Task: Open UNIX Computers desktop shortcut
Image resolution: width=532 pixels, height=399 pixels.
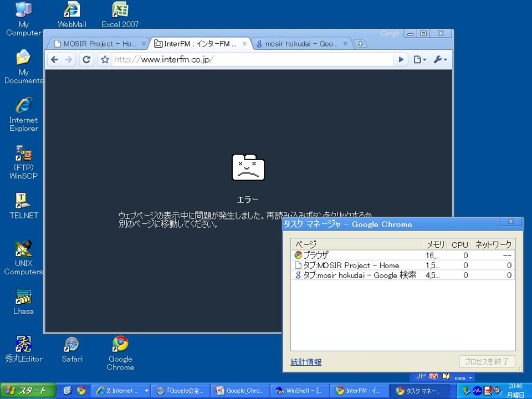Action: click(23, 258)
